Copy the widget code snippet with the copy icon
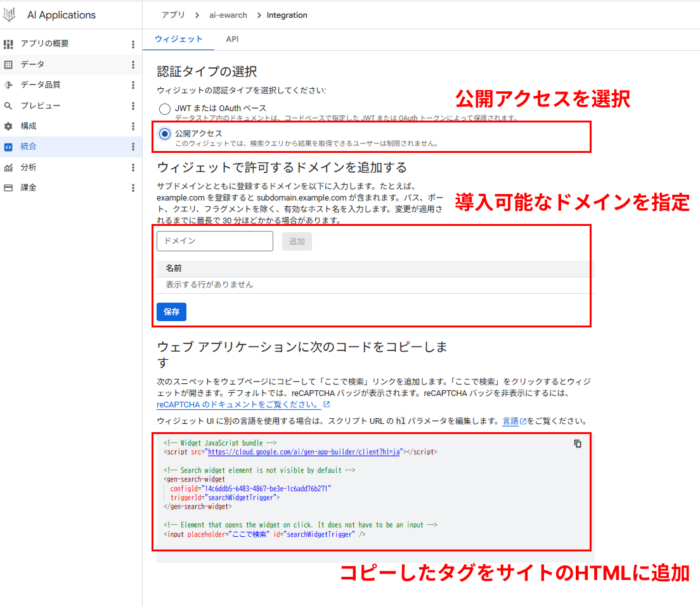Screen dimensions: 700x606 (x=577, y=444)
